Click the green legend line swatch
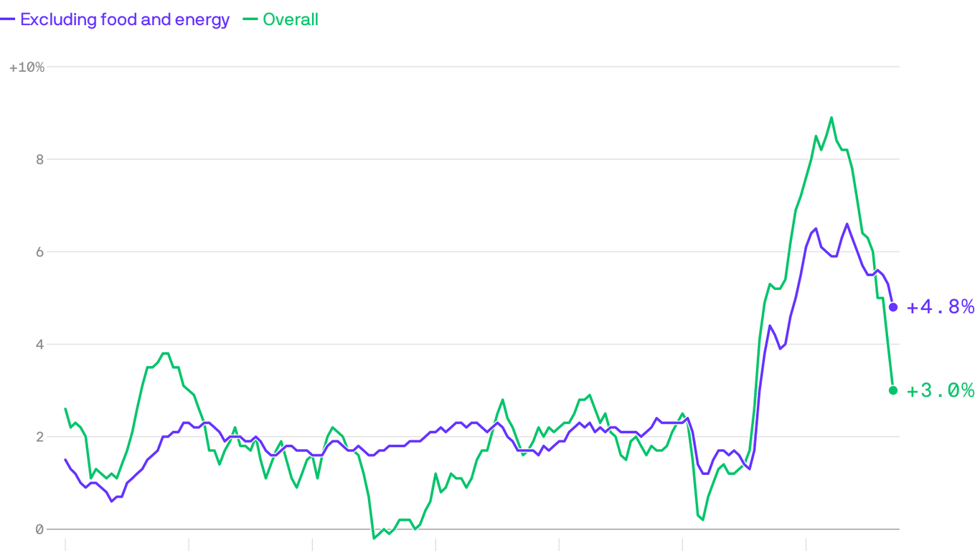This screenshot has width=980, height=551. click(x=250, y=20)
